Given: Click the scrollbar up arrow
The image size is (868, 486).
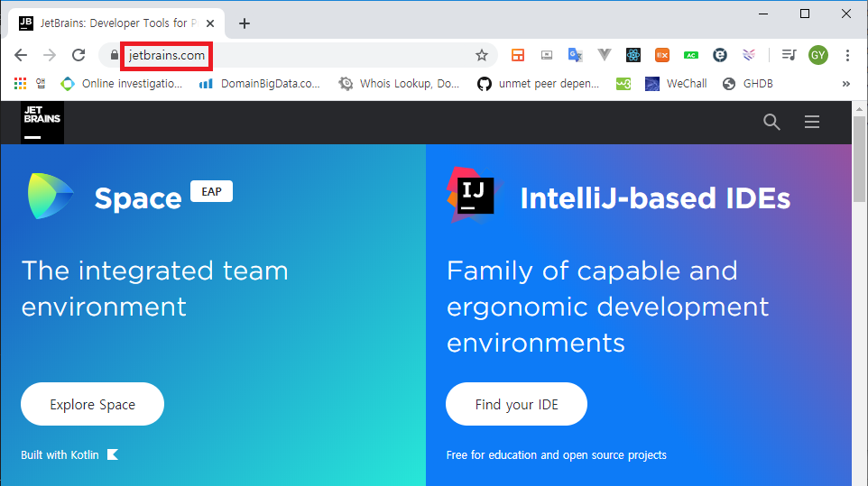Looking at the screenshot, I should pyautogui.click(x=859, y=108).
